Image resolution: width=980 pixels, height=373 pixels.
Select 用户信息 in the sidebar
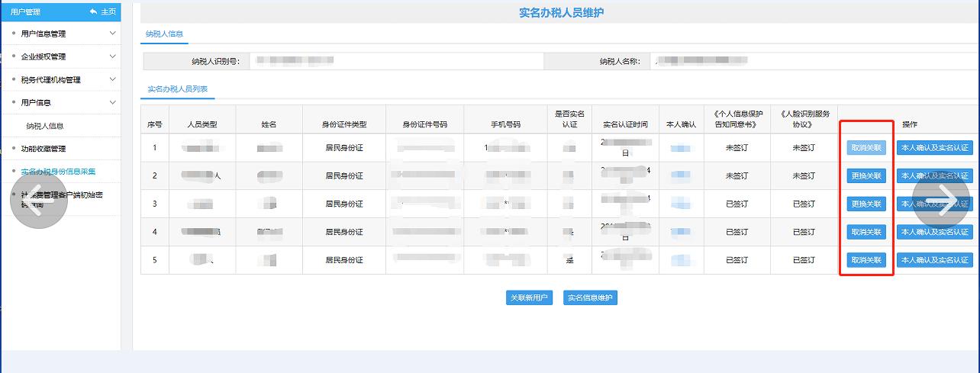[x=36, y=102]
